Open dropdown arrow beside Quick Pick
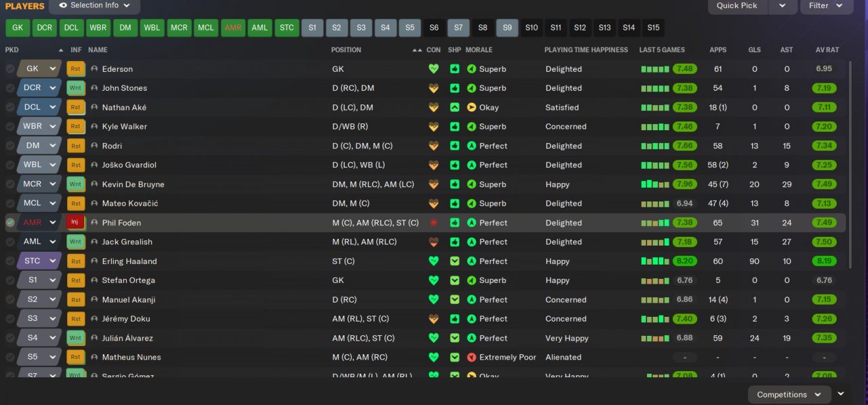The height and width of the screenshot is (405, 868). [782, 5]
